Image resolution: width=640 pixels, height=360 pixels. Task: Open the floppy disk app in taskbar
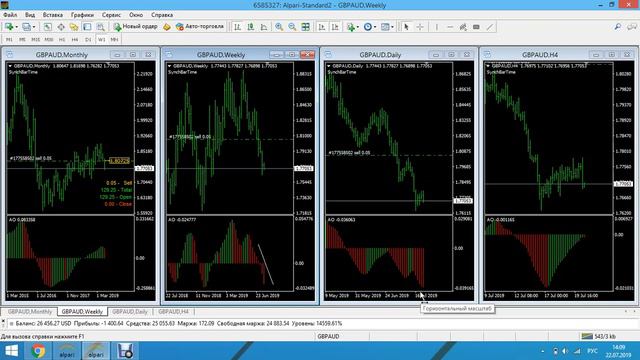[125, 351]
